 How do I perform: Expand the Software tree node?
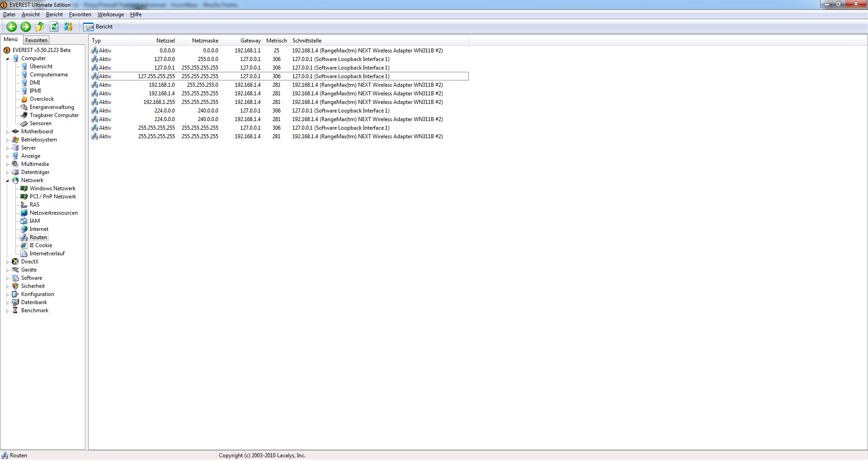7,278
